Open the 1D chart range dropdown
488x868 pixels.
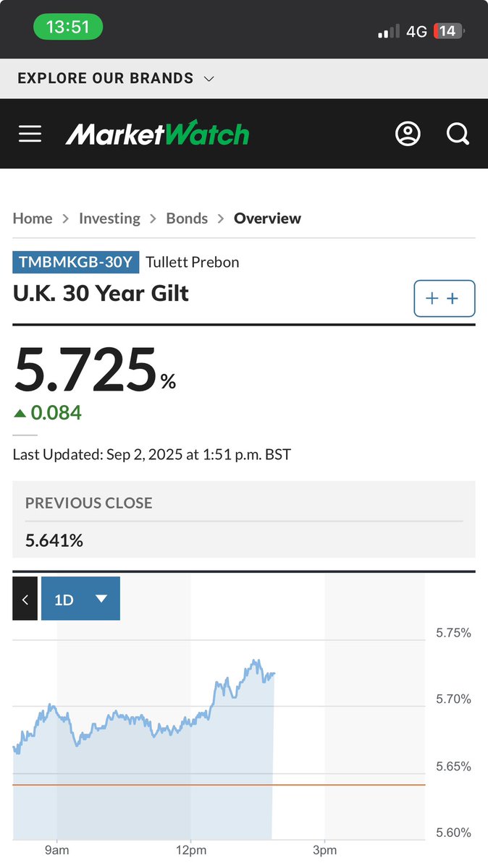click(80, 599)
